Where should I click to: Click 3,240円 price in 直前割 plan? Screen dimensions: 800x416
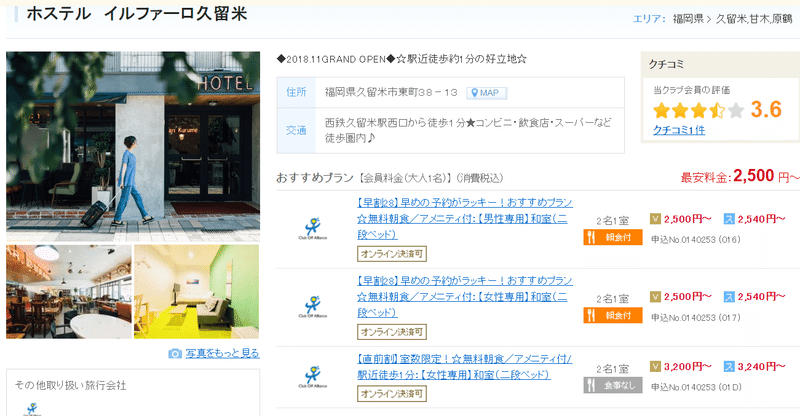click(761, 366)
